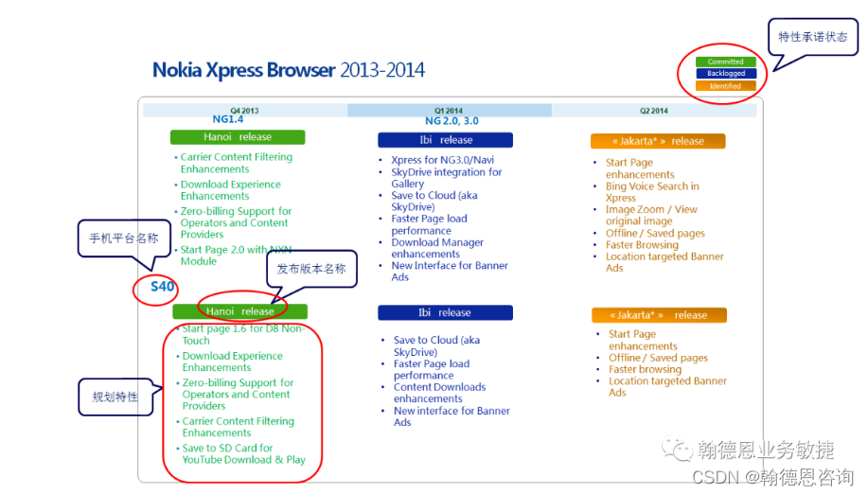Click the Nokia Xpress Browser 2013-2014 title
Screen dimensions: 868x495
click(x=289, y=70)
